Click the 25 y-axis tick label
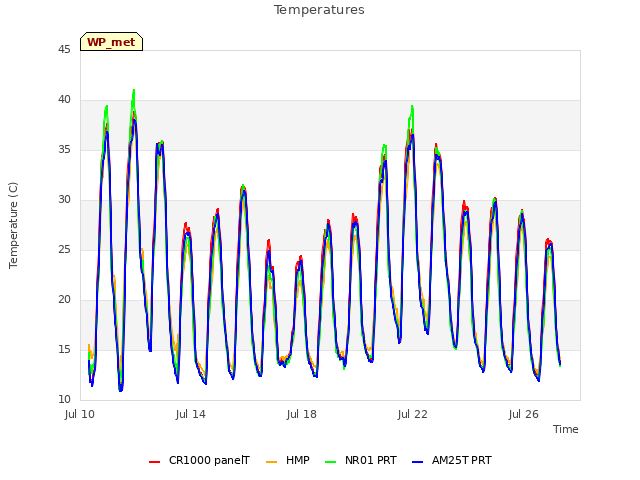The image size is (640, 480). point(64,250)
